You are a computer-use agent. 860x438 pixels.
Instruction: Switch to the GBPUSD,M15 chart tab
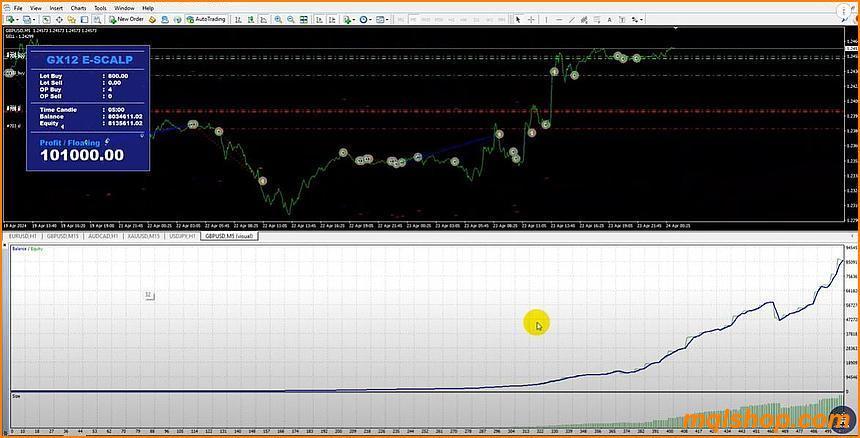click(62, 236)
